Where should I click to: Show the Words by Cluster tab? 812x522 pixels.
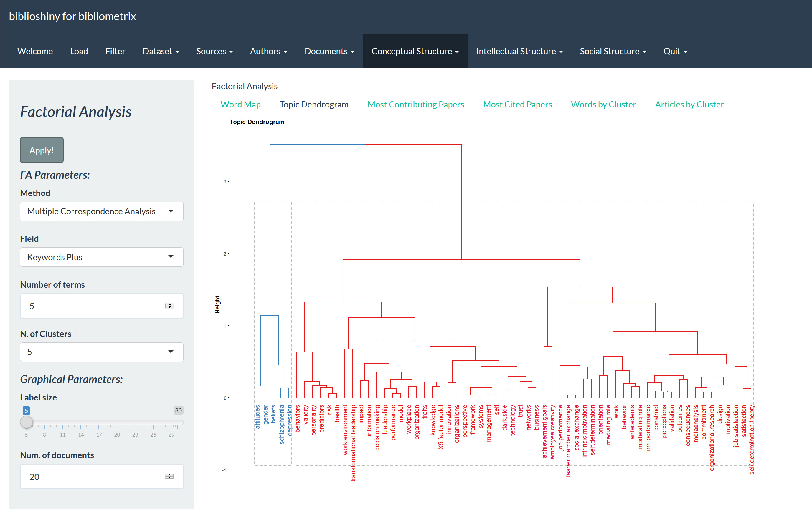tap(603, 105)
